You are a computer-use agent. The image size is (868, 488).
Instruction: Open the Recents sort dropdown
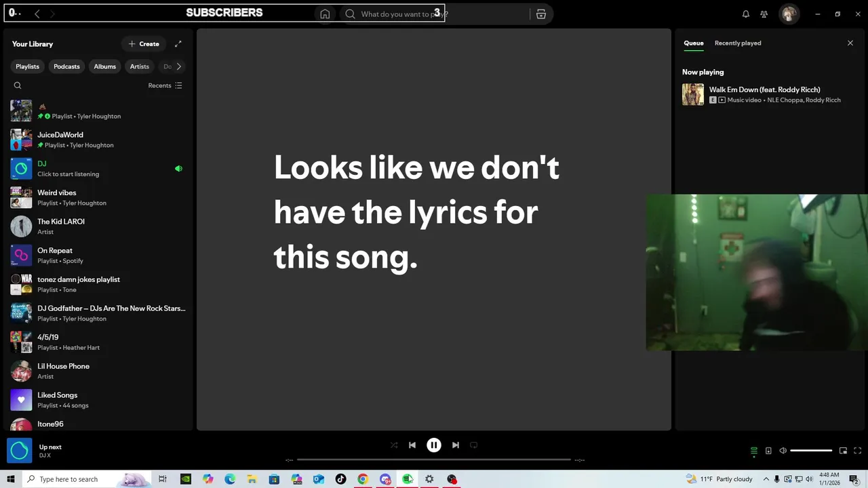(x=165, y=85)
